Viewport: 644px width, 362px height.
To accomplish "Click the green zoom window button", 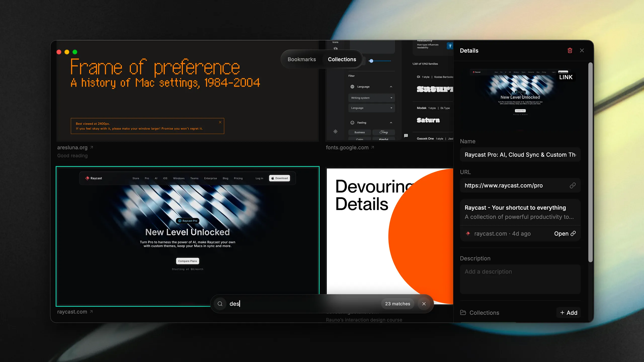I will tap(75, 52).
